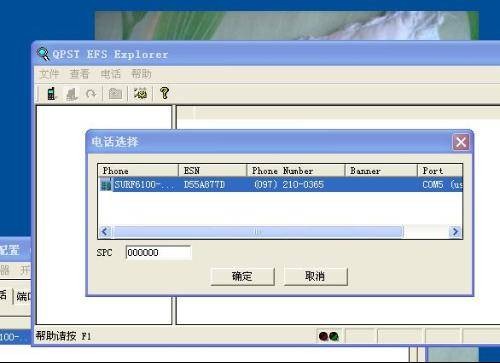The image size is (500, 363).
Task: Click the SPC input field
Action: 158,252
